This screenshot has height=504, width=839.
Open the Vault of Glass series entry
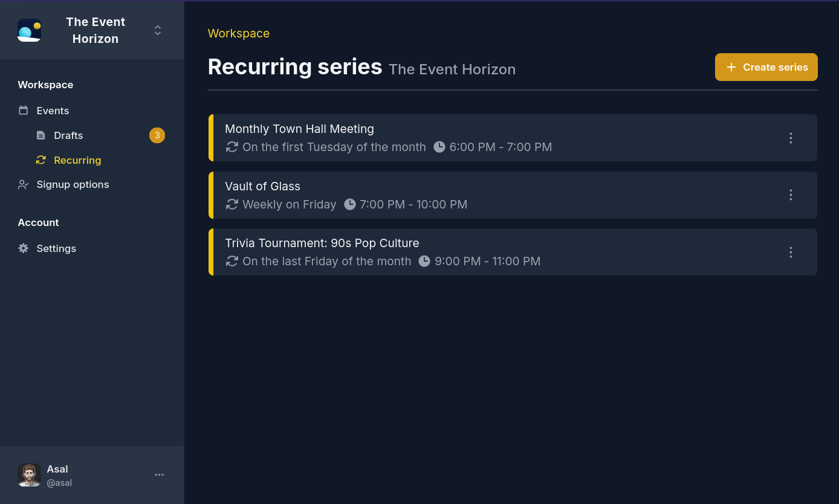coord(423,195)
